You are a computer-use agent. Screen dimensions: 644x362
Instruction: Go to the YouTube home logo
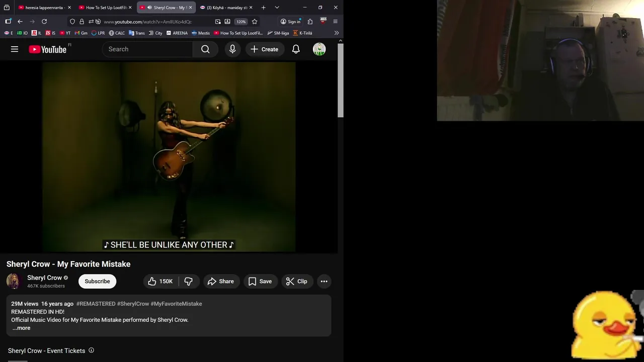click(48, 49)
